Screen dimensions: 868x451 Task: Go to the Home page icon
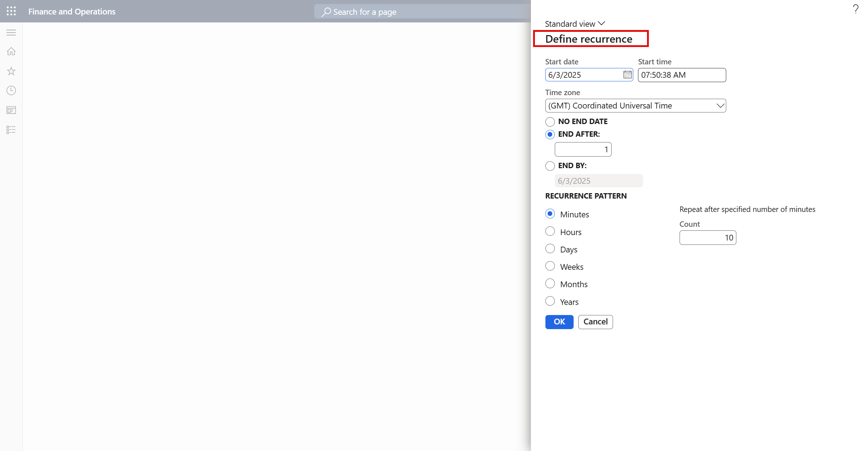[x=11, y=51]
